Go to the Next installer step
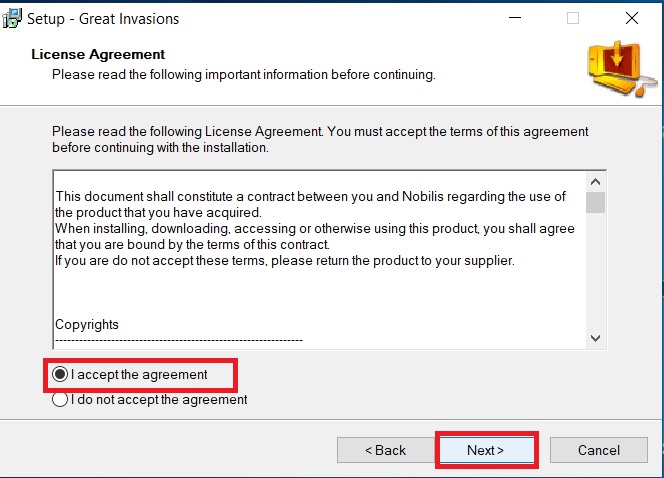This screenshot has width=664, height=478. [486, 450]
